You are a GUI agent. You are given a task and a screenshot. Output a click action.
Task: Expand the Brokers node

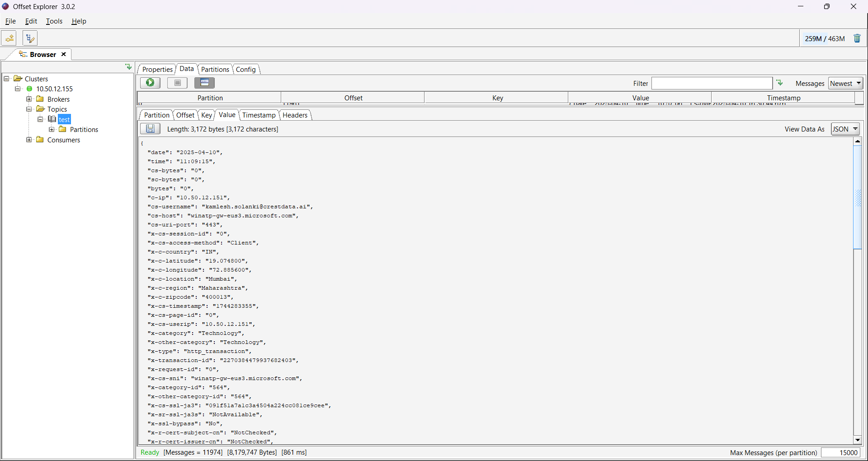(x=29, y=99)
